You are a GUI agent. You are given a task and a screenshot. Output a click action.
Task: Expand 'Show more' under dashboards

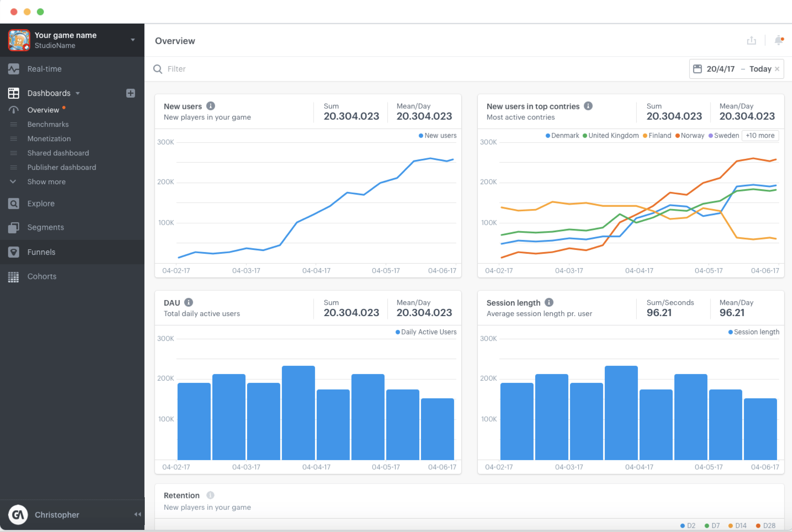(46, 182)
